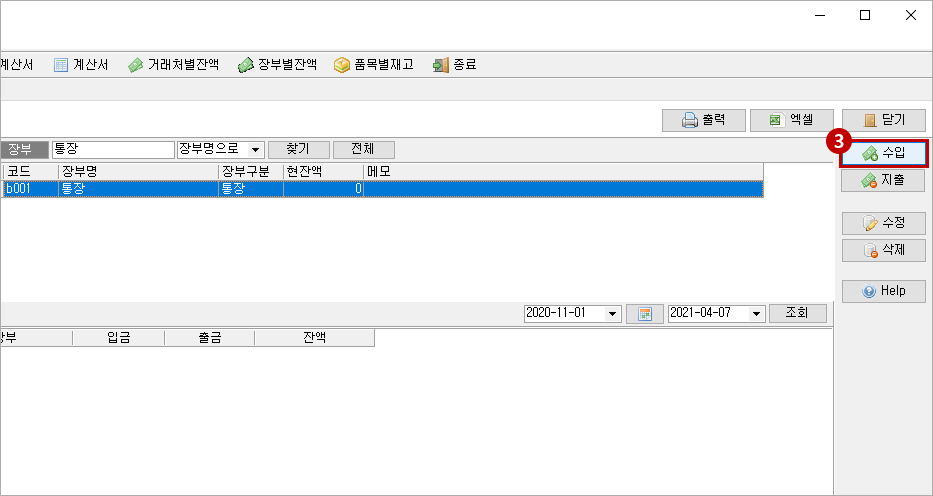Viewport: 933px width, 496px height.
Task: Click the 수입 income button
Action: click(884, 154)
